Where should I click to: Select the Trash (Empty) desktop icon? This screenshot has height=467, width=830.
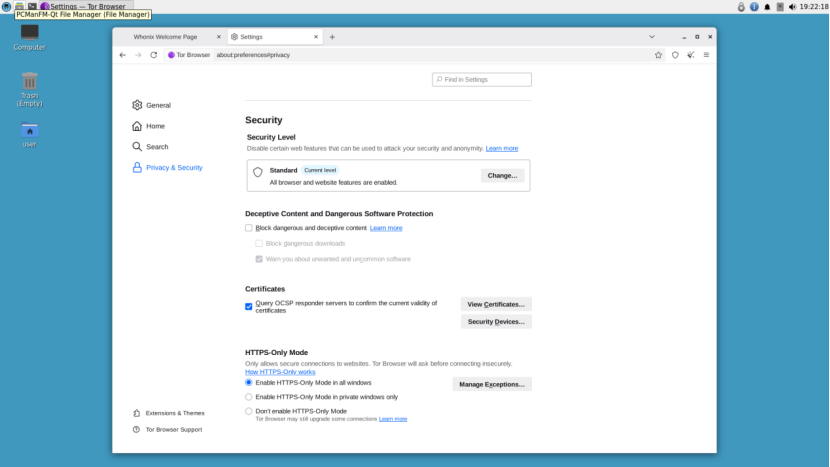click(30, 89)
